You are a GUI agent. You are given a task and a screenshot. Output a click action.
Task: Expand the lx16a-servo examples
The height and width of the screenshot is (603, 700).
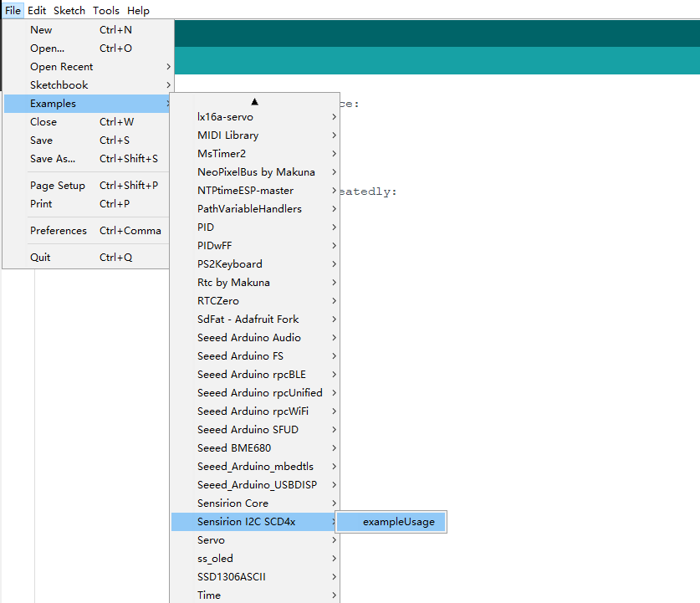(x=255, y=117)
